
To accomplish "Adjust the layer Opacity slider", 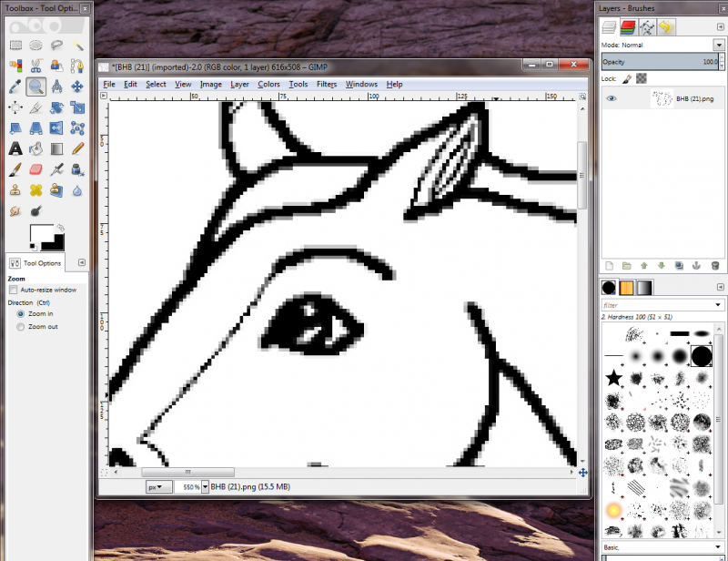I will click(x=660, y=62).
